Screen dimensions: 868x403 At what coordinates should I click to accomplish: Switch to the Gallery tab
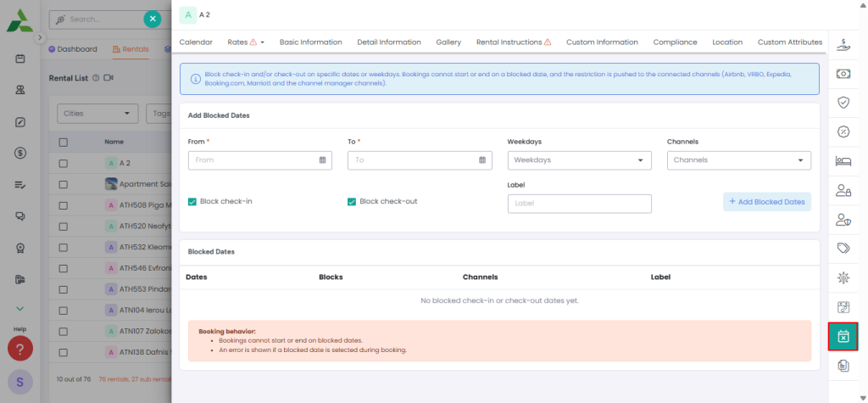click(448, 42)
